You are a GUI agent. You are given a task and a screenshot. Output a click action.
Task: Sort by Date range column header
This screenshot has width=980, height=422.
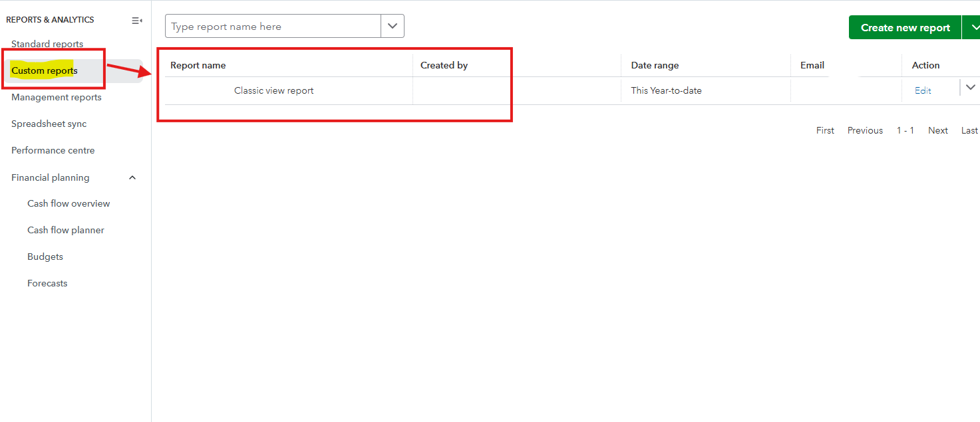[655, 65]
